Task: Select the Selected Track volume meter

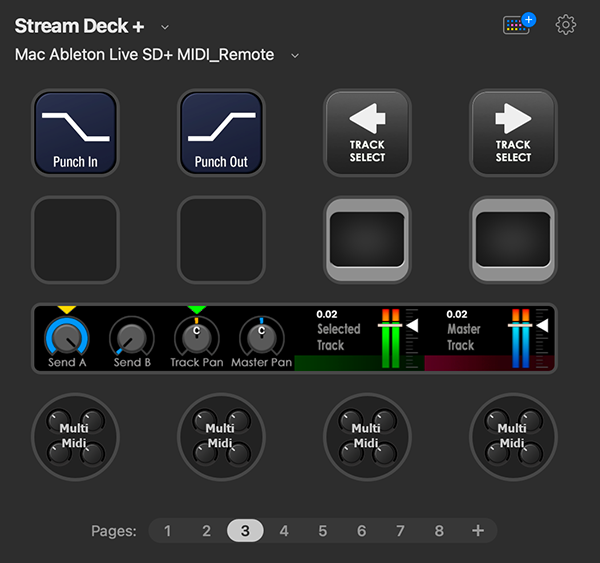Action: 390,339
